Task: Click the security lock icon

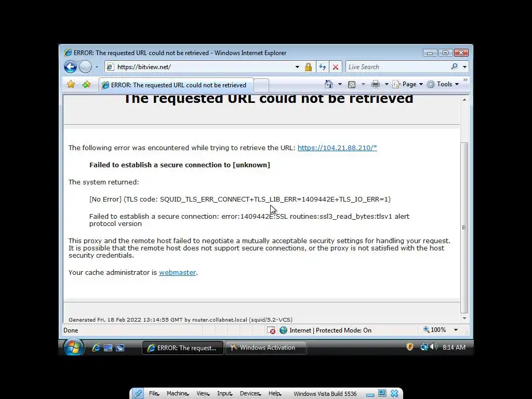Action: click(x=308, y=67)
